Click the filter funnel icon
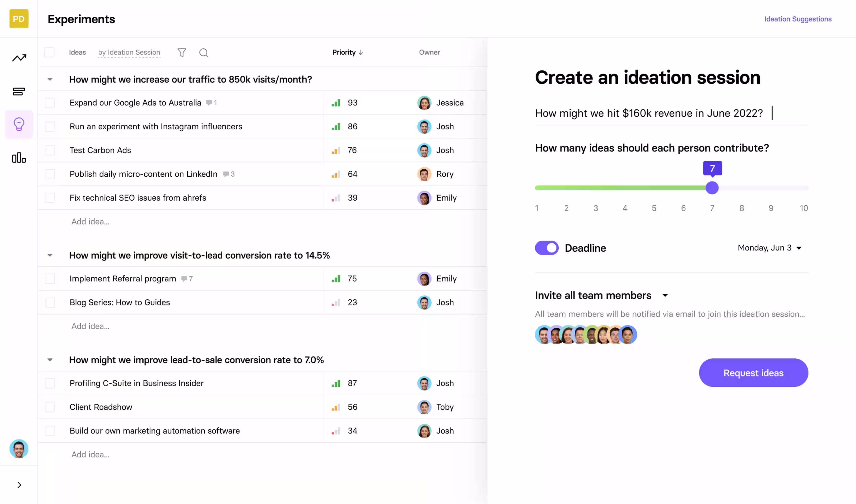Image resolution: width=856 pixels, height=504 pixels. coord(182,53)
